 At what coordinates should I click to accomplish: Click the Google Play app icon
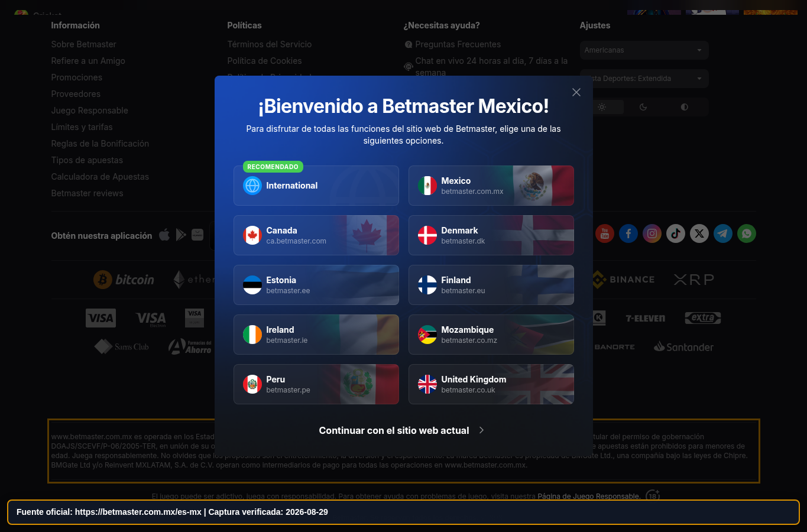(181, 235)
